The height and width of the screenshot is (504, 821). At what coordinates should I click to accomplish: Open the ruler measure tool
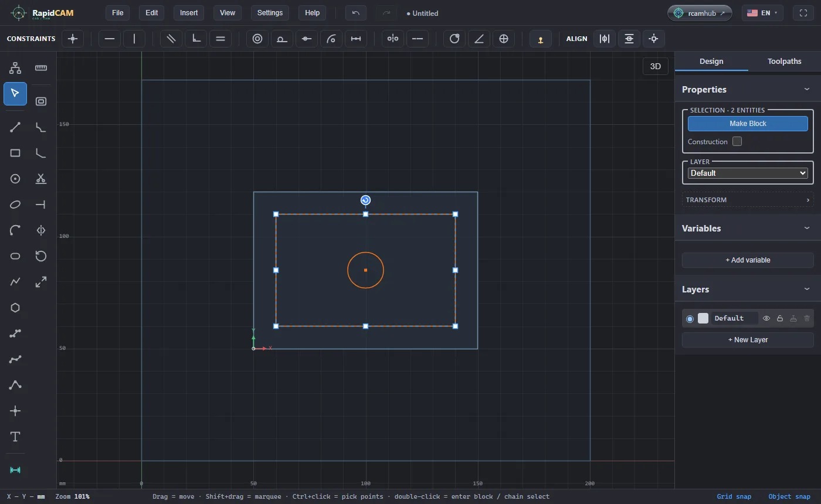pyautogui.click(x=41, y=68)
